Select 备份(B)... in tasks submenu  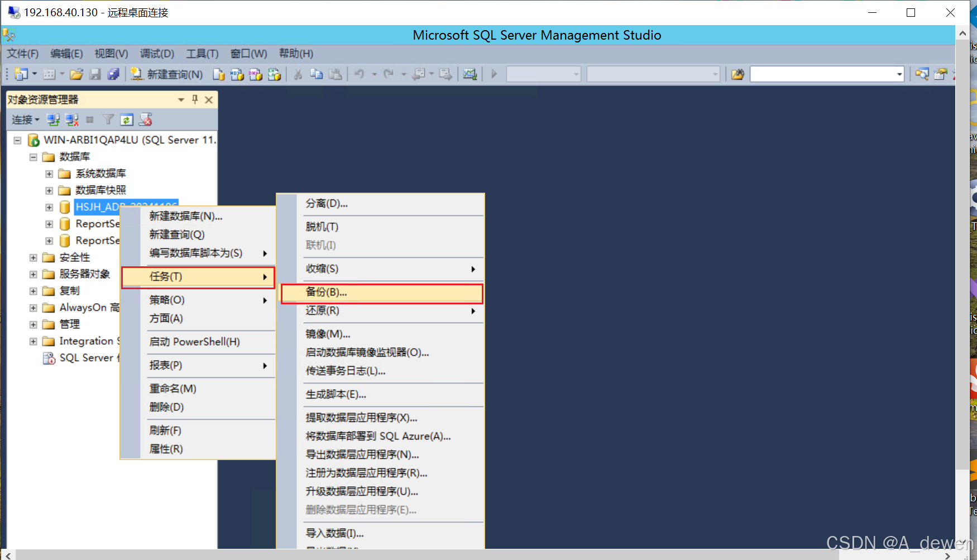[x=382, y=293]
